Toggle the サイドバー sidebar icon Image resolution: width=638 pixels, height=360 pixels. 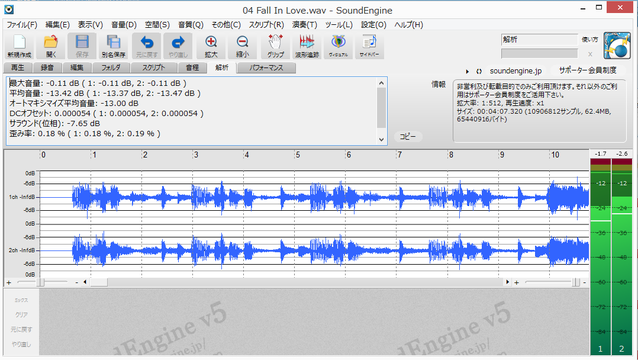coord(369,46)
